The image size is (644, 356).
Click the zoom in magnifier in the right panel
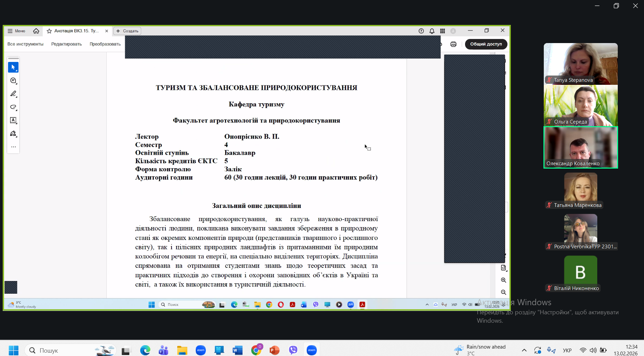pos(503,280)
